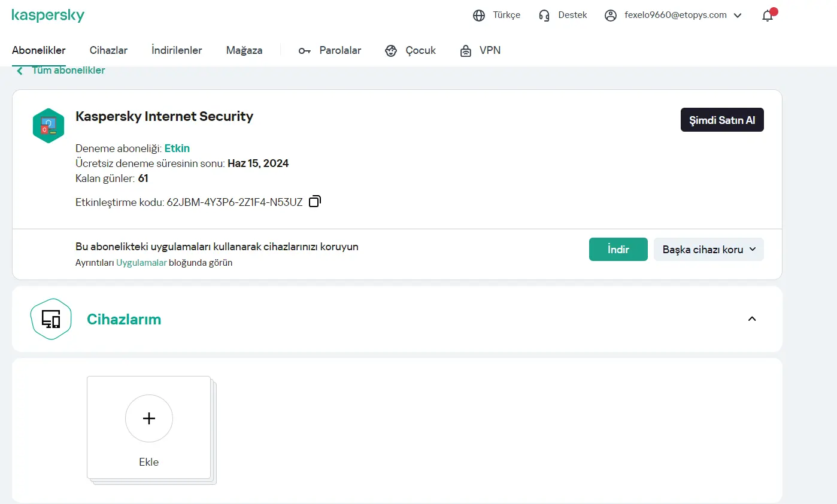Click the Çocuk face icon
837x504 pixels.
(x=391, y=51)
